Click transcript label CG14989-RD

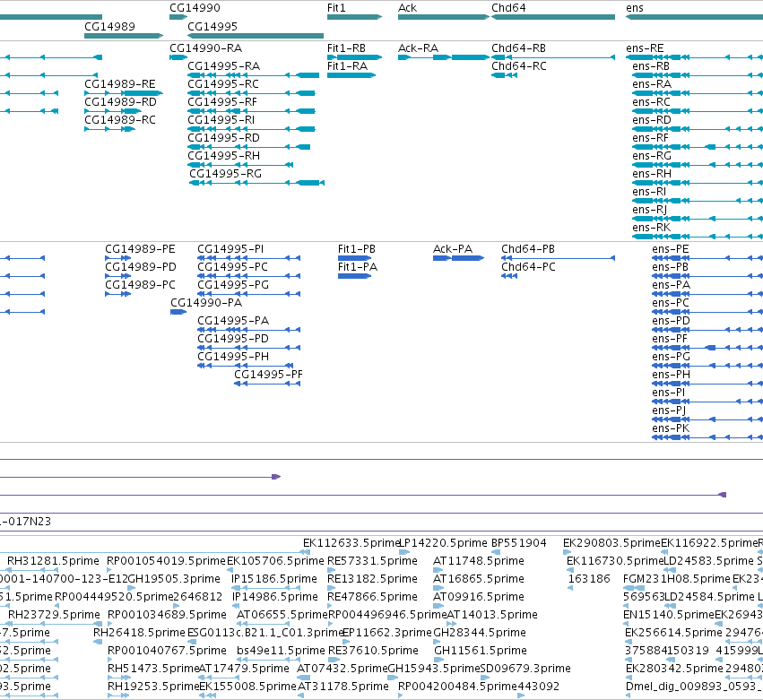(121, 102)
